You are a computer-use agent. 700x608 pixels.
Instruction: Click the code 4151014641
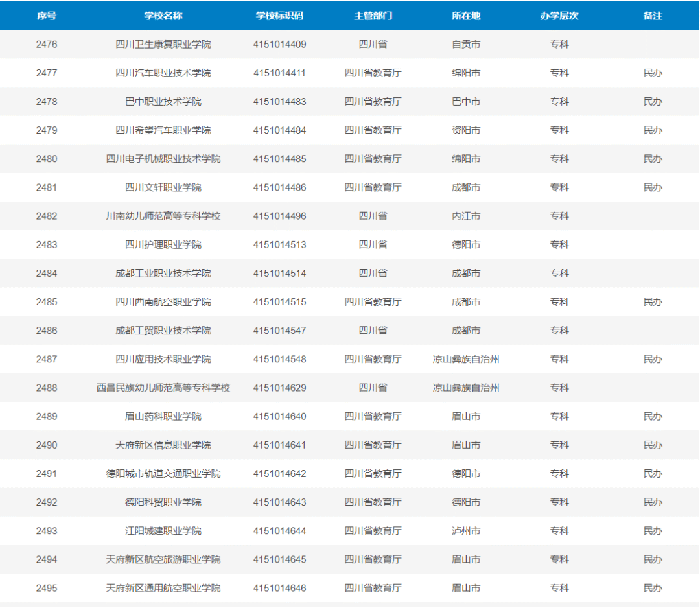pos(279,445)
